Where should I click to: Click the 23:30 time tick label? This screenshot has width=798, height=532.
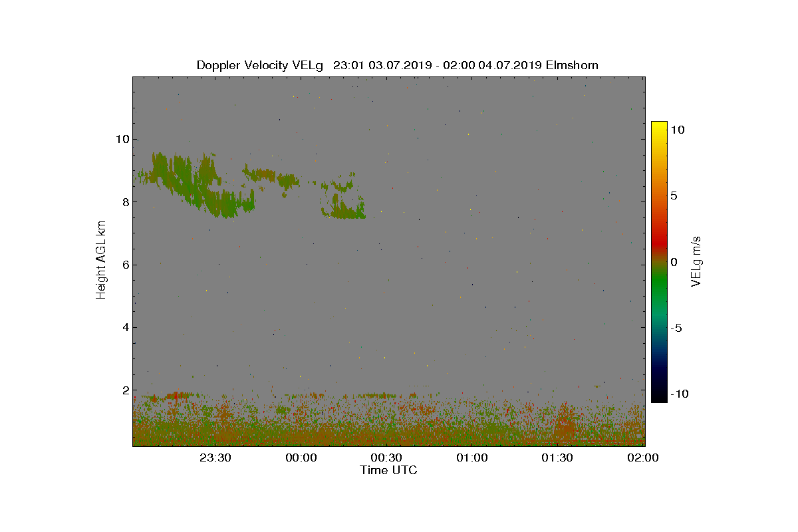pyautogui.click(x=215, y=458)
